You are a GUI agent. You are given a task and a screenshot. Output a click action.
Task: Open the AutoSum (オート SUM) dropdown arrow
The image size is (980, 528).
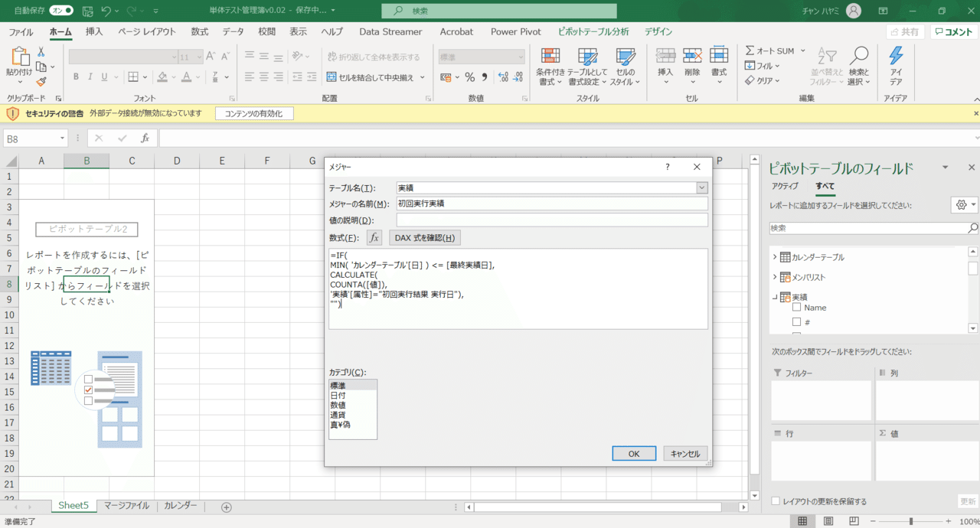coord(803,51)
